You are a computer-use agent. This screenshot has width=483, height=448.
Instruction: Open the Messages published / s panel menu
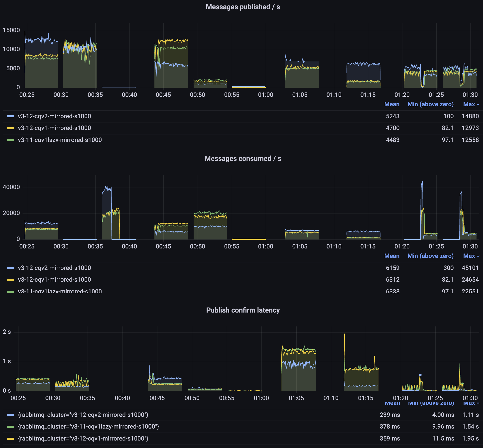243,7
